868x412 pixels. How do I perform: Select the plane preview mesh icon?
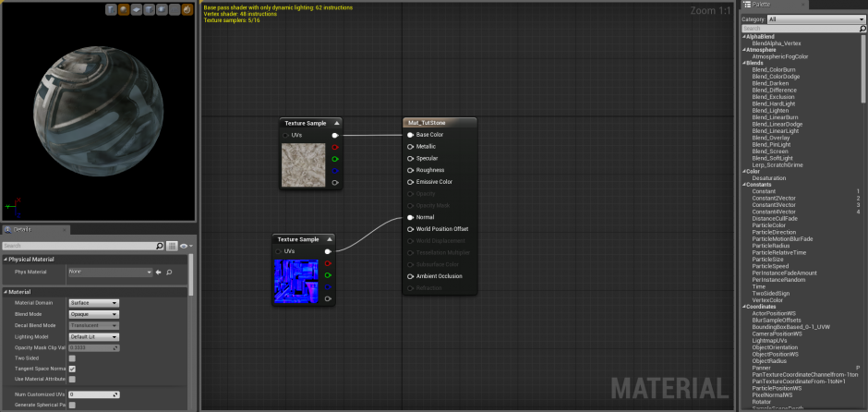tap(136, 9)
